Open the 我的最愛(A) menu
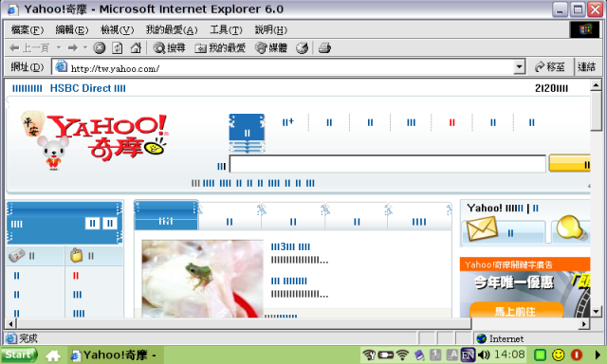 [x=172, y=29]
